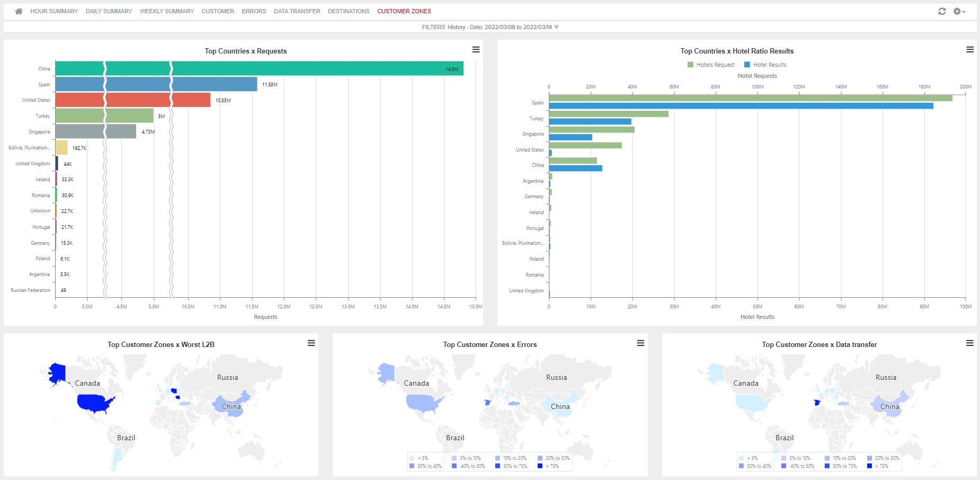Refresh the dashboard data
Screen dimensions: 980x480
[x=942, y=11]
